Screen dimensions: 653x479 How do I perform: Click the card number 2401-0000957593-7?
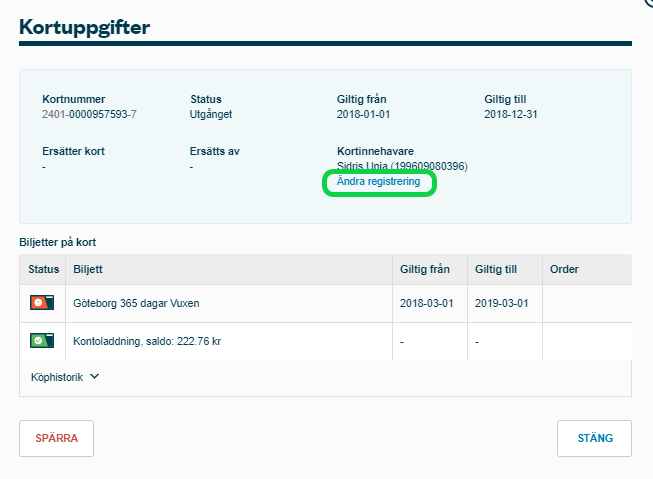[x=89, y=114]
